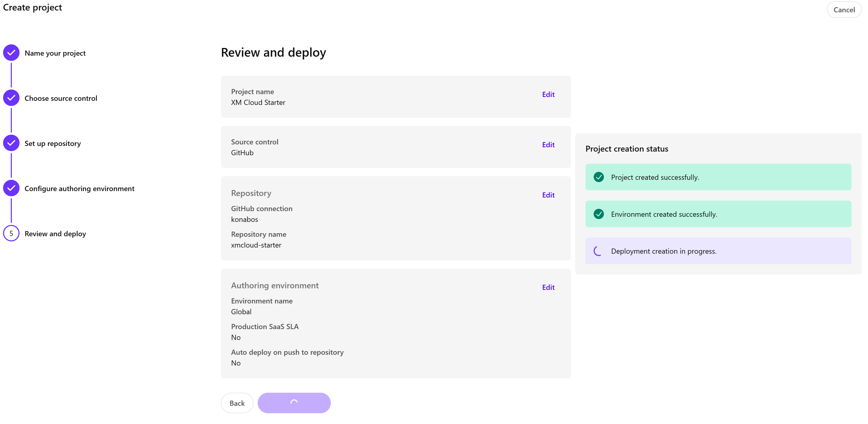
Task: Click the Set up repository checkmark icon
Action: click(11, 143)
